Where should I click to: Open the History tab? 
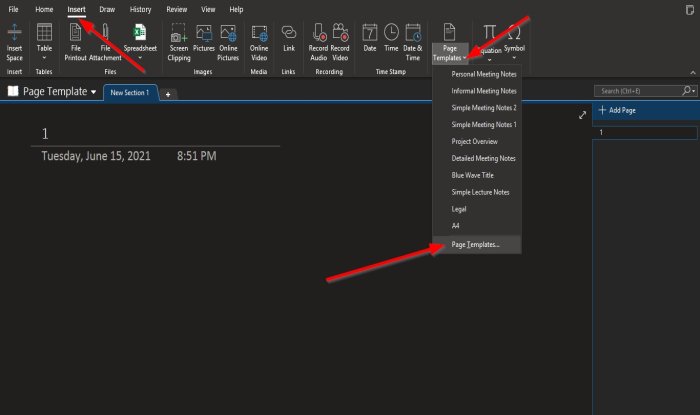(x=140, y=9)
